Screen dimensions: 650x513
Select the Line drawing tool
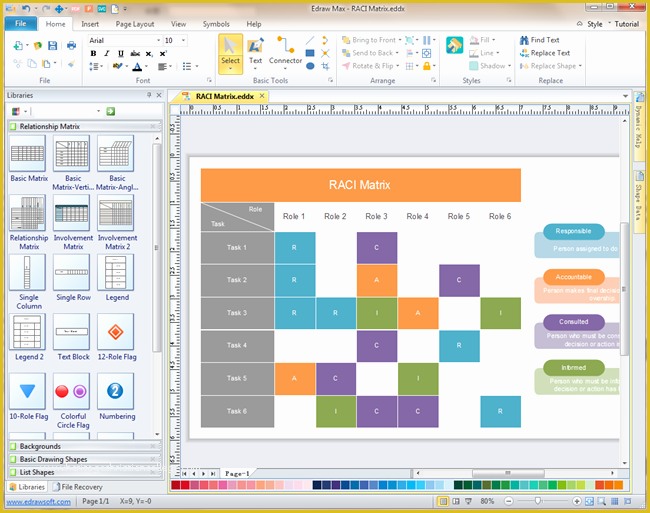[310, 41]
